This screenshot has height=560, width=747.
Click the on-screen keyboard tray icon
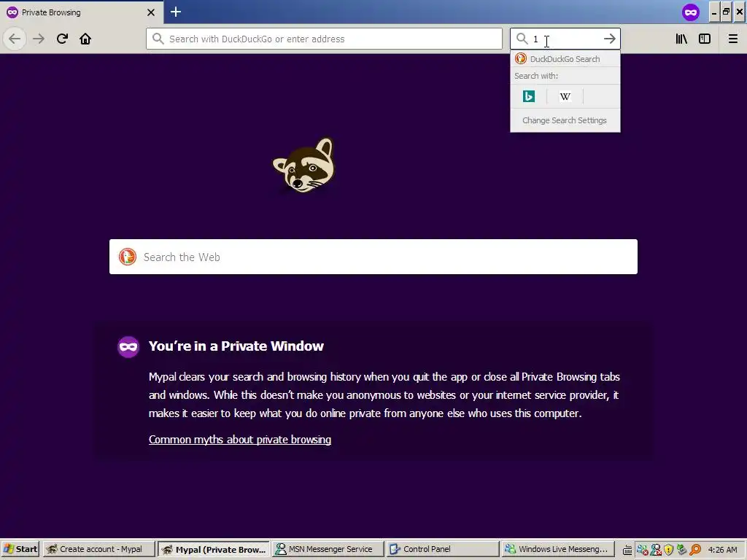[627, 550]
